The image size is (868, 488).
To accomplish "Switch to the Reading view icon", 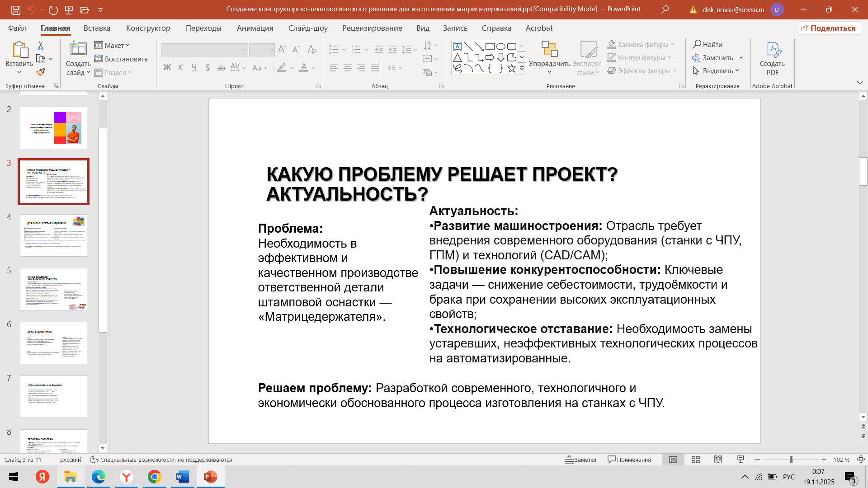I will [x=718, y=460].
